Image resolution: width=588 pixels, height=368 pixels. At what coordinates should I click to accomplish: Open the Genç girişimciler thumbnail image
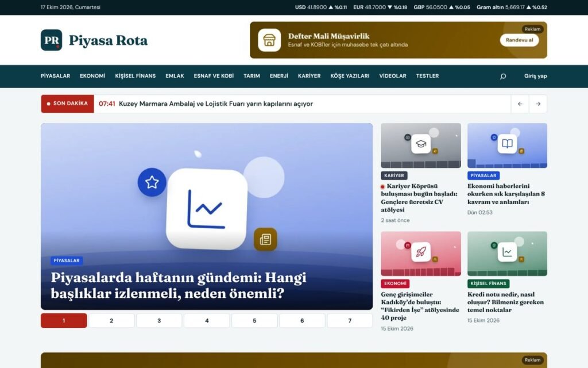421,254
